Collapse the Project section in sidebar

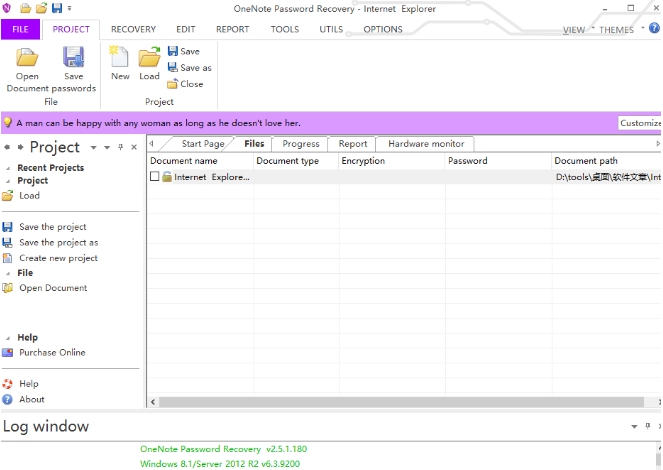(x=8, y=180)
